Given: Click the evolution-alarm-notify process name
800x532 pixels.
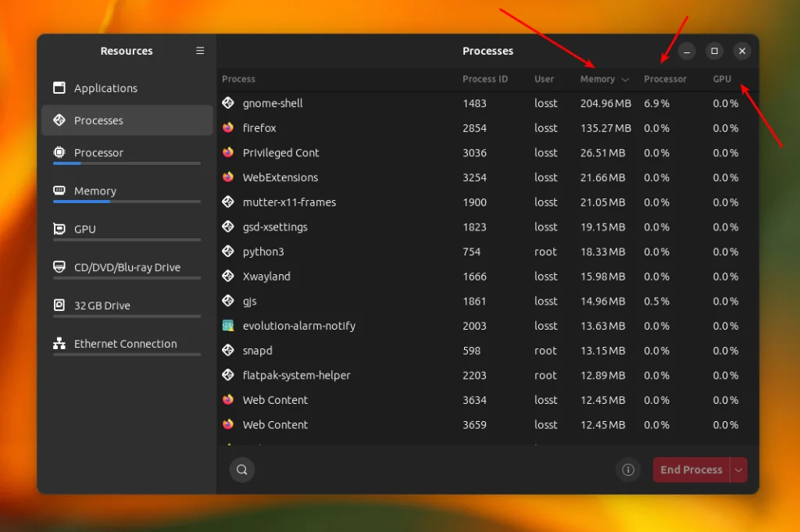Looking at the screenshot, I should click(x=299, y=326).
